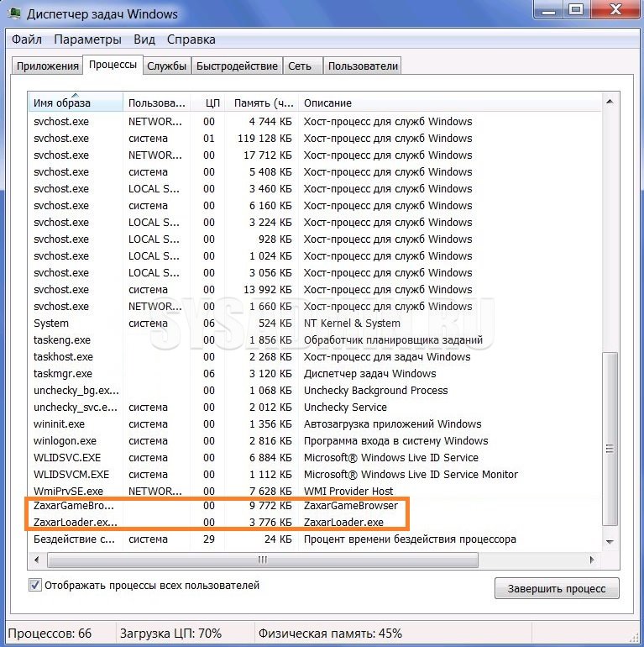This screenshot has height=647, width=644.
Task: Open the Файл menu
Action: 27,39
